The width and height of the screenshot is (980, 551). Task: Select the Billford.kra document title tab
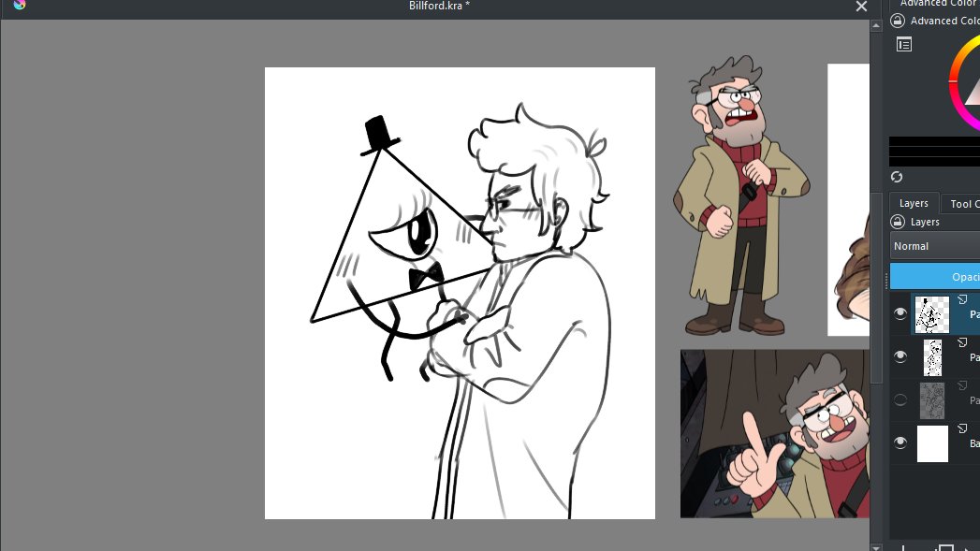[439, 7]
